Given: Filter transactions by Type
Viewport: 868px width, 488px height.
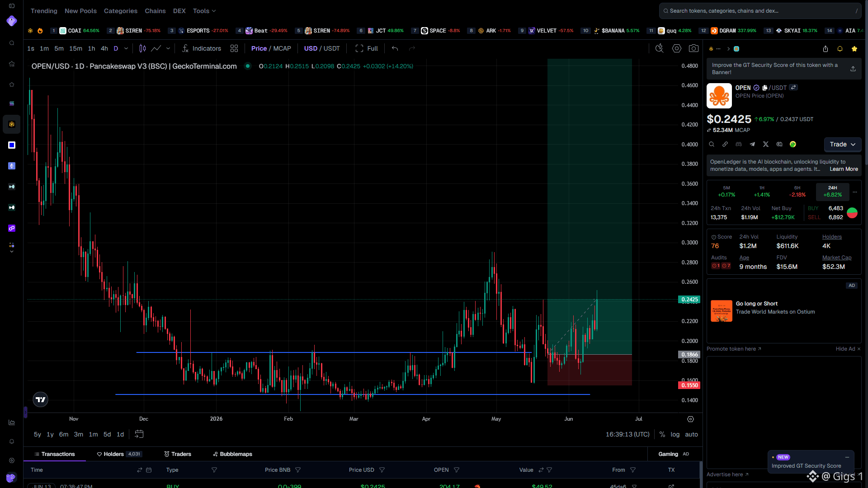Looking at the screenshot, I should [x=214, y=470].
